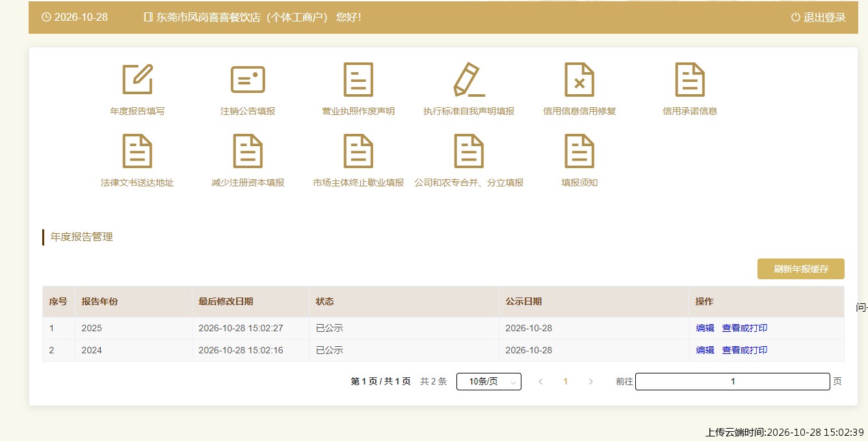Screen dimensions: 868x441
Task: Log out via 退出登录
Action: point(824,18)
